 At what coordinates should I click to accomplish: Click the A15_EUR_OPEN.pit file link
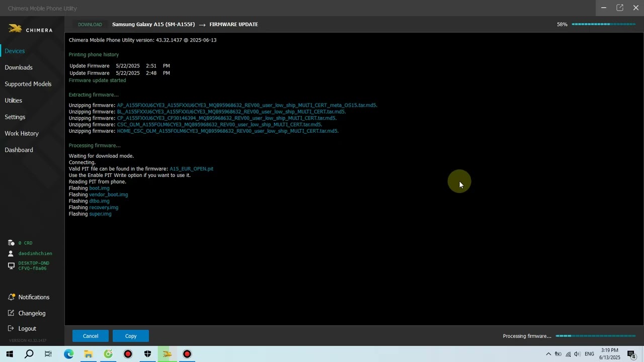point(191,169)
